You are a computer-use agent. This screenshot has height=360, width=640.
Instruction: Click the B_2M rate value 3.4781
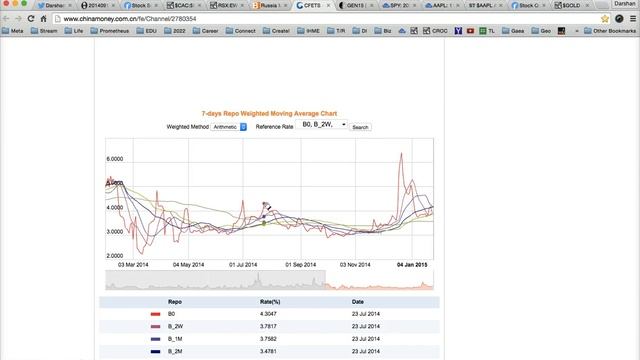click(x=268, y=351)
